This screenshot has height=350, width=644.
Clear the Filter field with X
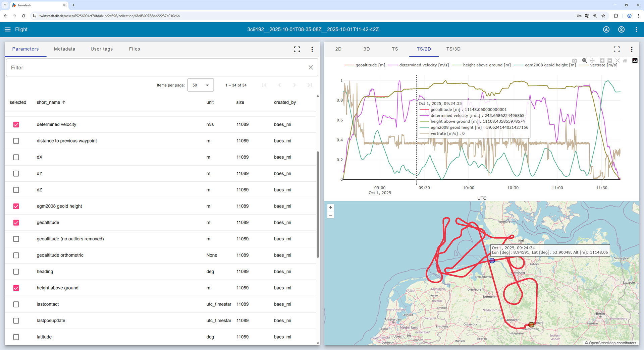[x=311, y=67]
